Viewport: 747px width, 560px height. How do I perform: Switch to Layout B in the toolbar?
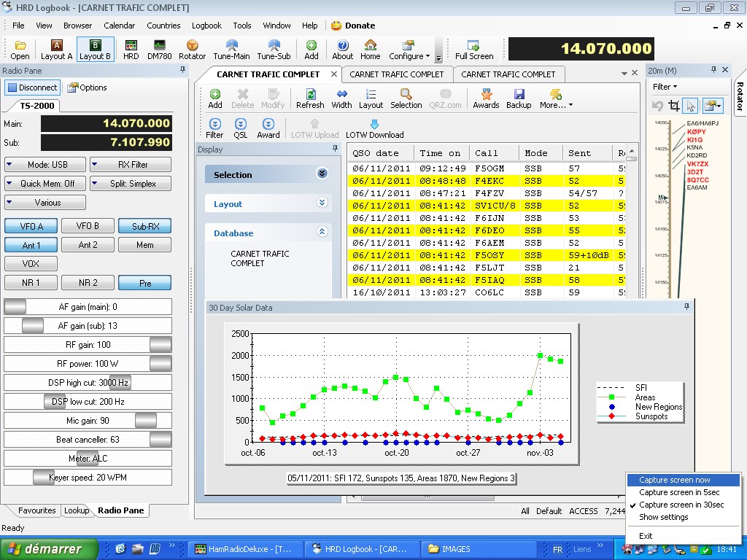point(95,50)
